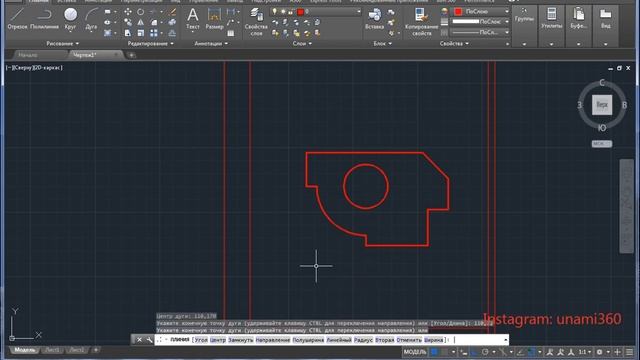
Task: Expand the Блок panel
Action: [x=382, y=43]
